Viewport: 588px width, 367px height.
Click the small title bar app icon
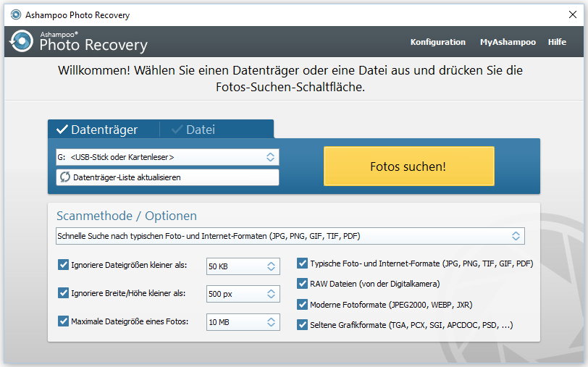coord(16,14)
